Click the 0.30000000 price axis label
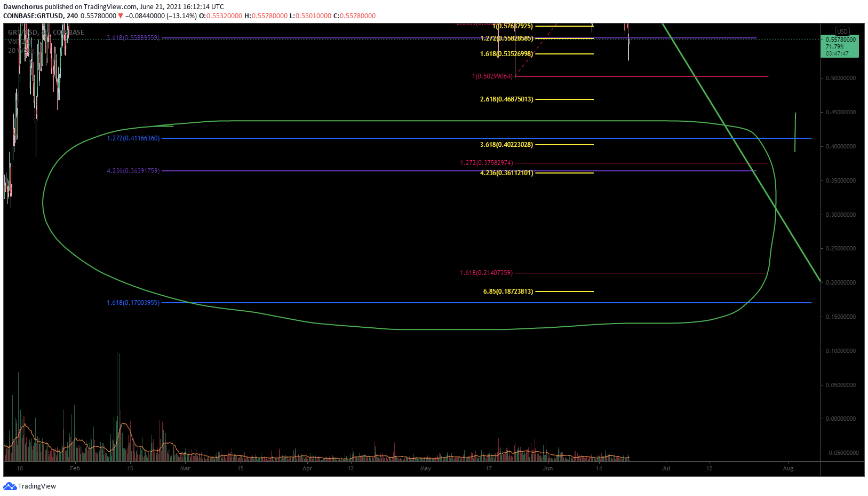This screenshot has height=496, width=868. [841, 215]
